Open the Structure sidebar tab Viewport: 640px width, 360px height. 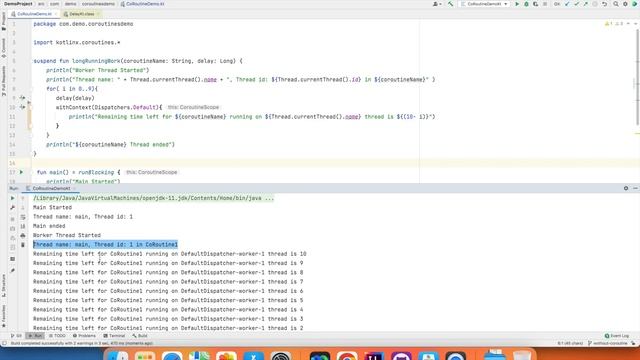click(x=4, y=286)
